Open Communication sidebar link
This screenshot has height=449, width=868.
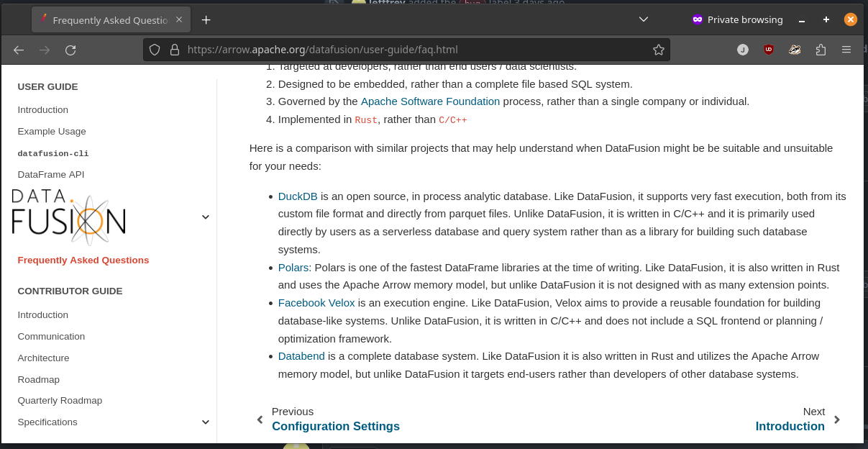(51, 337)
